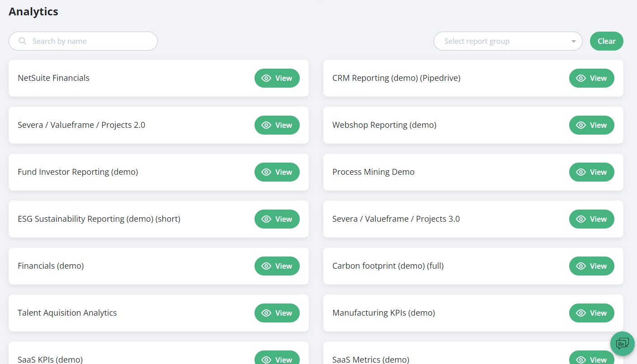View ESG Sustainability Reporting (demo) (short)

click(x=277, y=219)
